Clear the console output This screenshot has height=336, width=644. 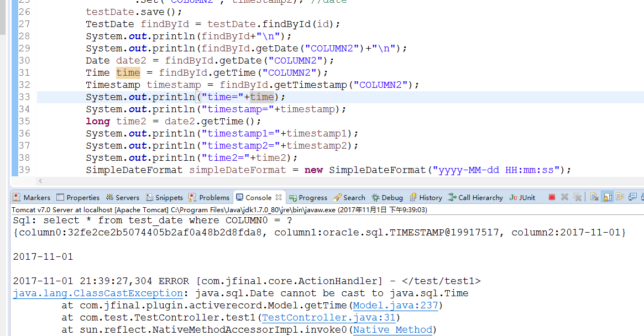click(594, 197)
